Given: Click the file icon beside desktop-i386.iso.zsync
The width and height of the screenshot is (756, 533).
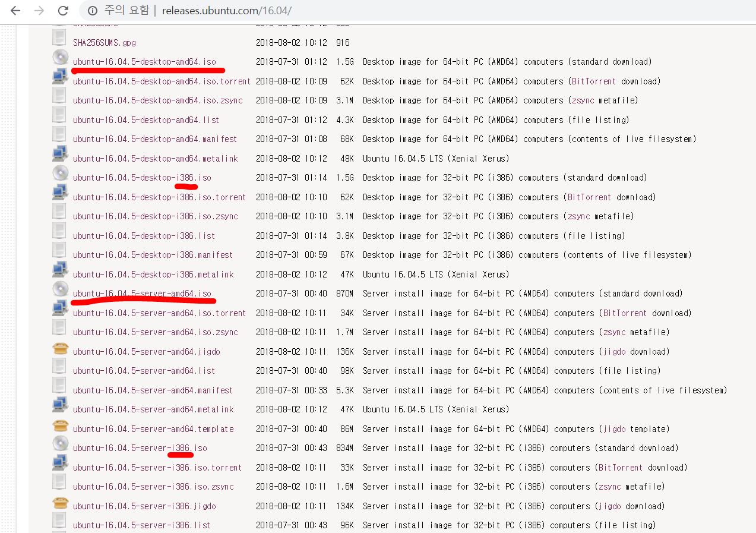Looking at the screenshot, I should tap(59, 212).
